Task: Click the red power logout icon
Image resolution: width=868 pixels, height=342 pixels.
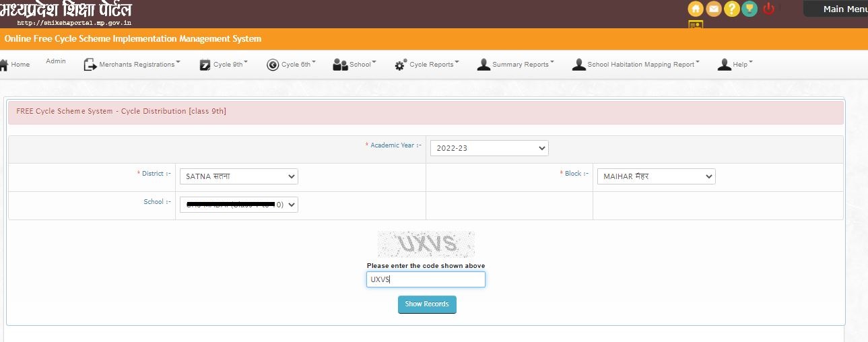Action: click(769, 9)
